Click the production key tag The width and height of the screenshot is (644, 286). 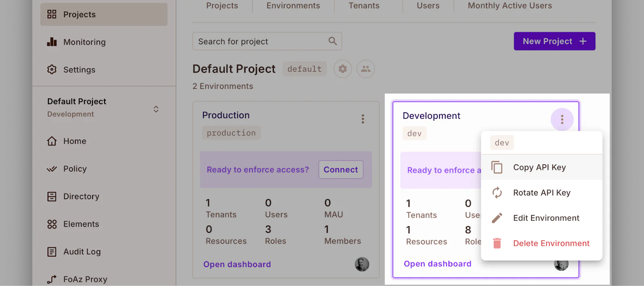231,133
